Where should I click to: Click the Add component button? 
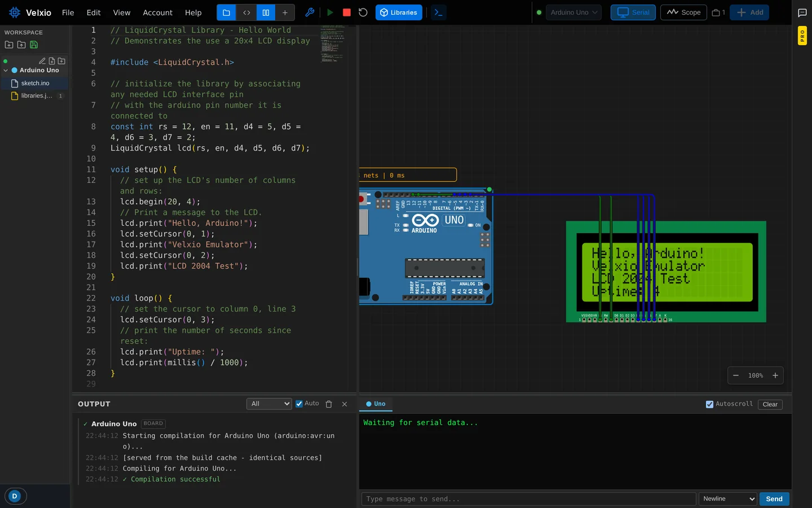(x=749, y=12)
